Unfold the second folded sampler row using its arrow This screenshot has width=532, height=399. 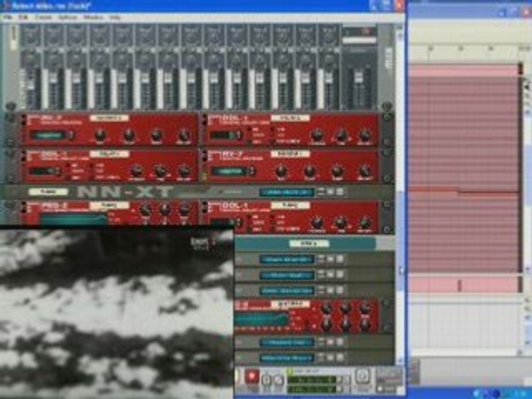click(x=239, y=275)
